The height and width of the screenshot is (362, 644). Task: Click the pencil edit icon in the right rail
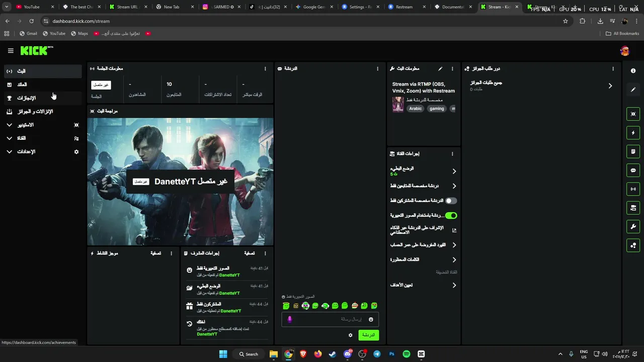[x=633, y=89]
